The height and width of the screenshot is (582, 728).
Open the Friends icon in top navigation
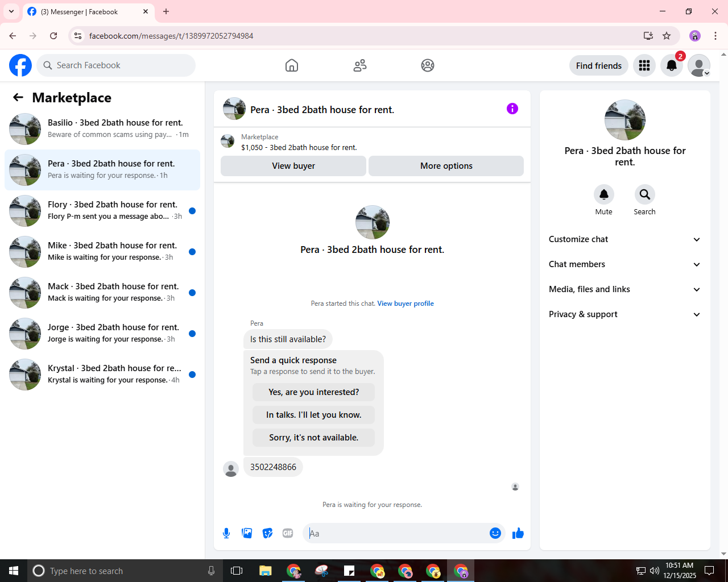click(x=360, y=65)
